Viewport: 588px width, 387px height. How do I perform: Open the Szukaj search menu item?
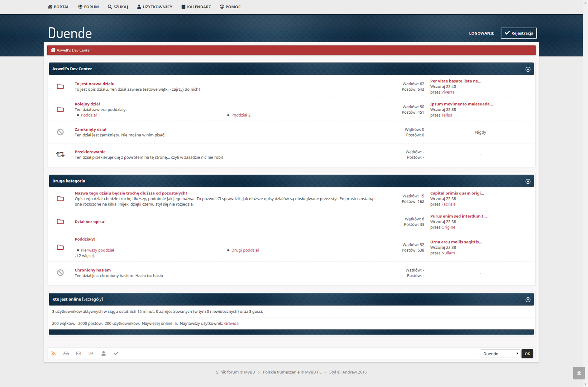pos(118,7)
